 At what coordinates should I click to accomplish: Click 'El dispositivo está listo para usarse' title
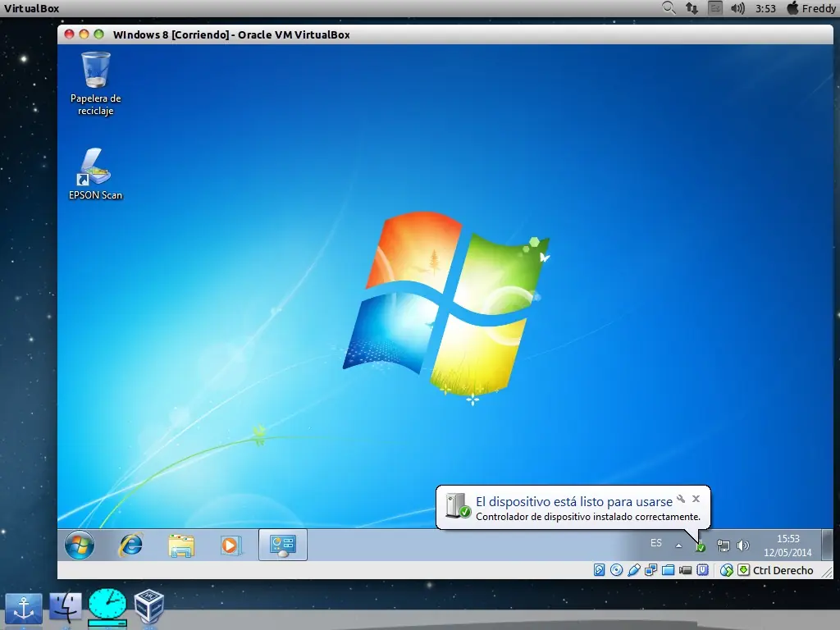coord(573,501)
